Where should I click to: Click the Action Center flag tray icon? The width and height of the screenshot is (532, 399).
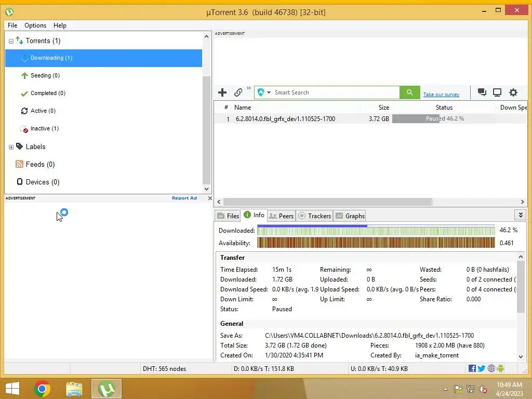(x=458, y=389)
